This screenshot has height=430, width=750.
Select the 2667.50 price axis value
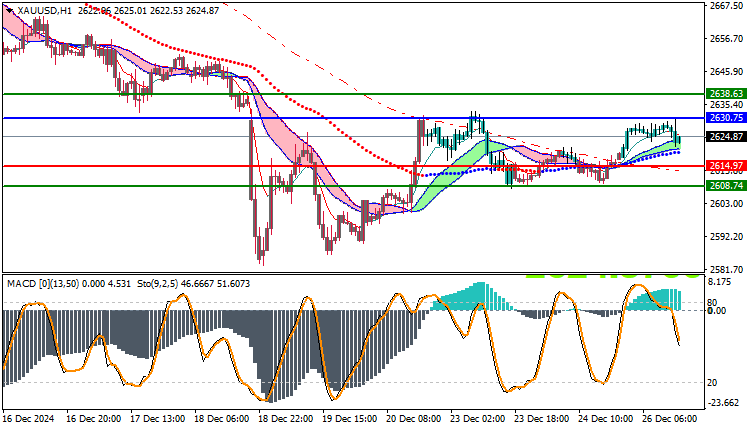(726, 6)
